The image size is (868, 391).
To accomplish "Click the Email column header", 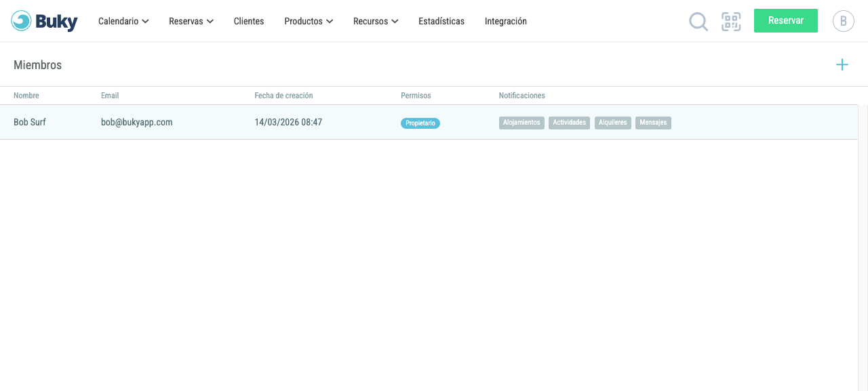I will click(x=110, y=96).
